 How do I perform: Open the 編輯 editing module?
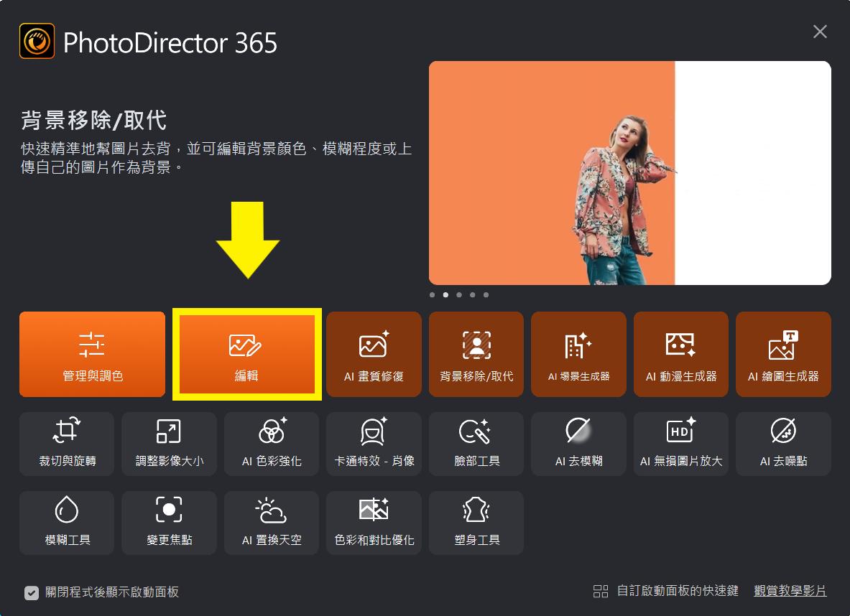tap(247, 355)
